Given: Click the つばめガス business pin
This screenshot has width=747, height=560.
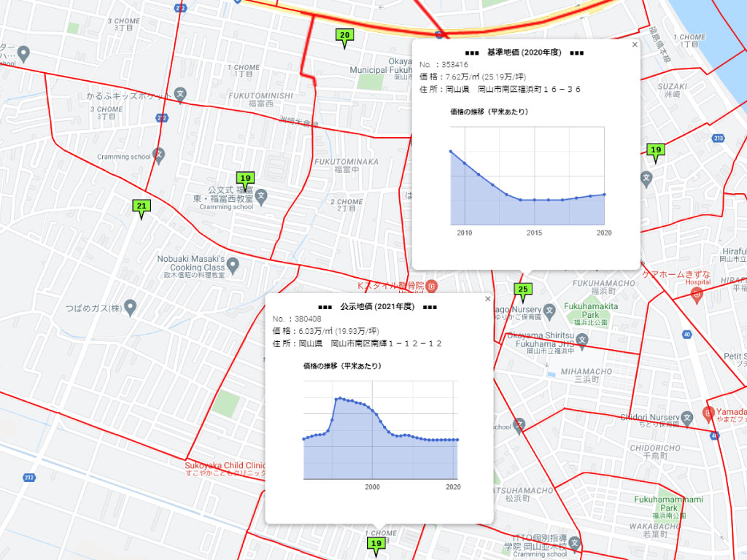Looking at the screenshot, I should (x=131, y=308).
